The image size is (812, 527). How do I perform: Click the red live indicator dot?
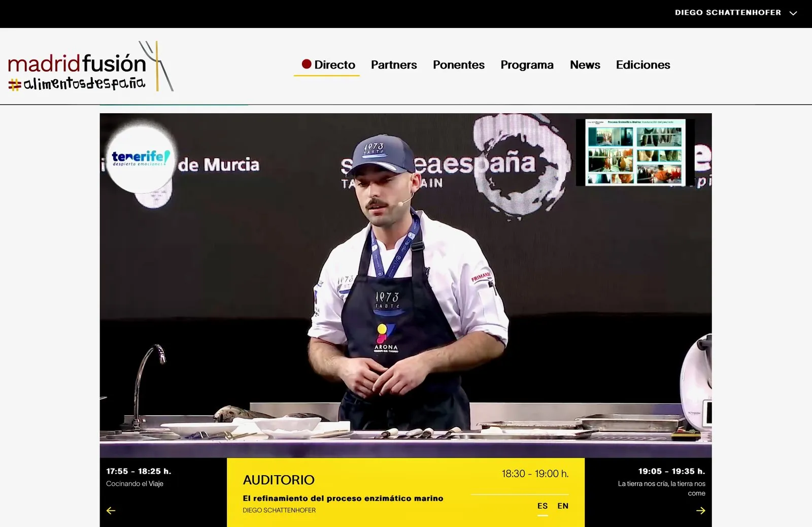(x=307, y=64)
